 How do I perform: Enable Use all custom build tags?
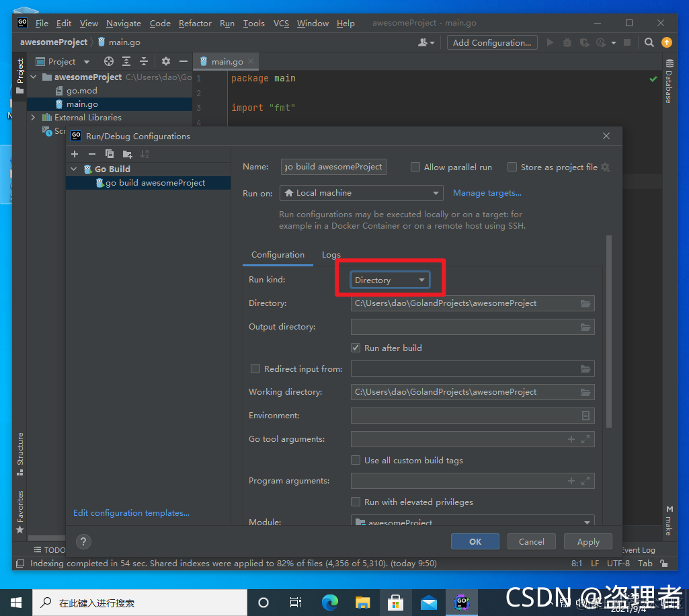click(356, 460)
